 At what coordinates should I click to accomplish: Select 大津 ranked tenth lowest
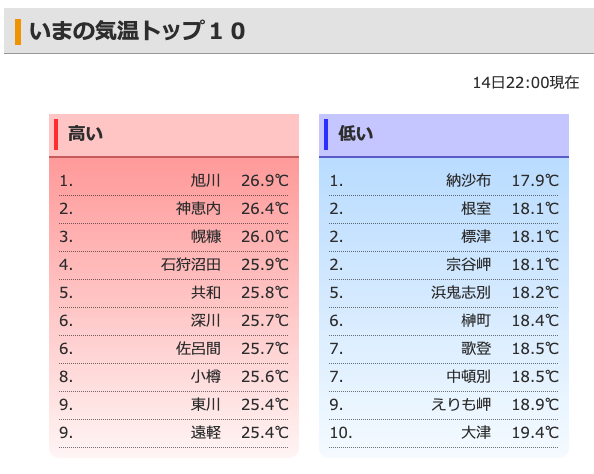pyautogui.click(x=476, y=433)
